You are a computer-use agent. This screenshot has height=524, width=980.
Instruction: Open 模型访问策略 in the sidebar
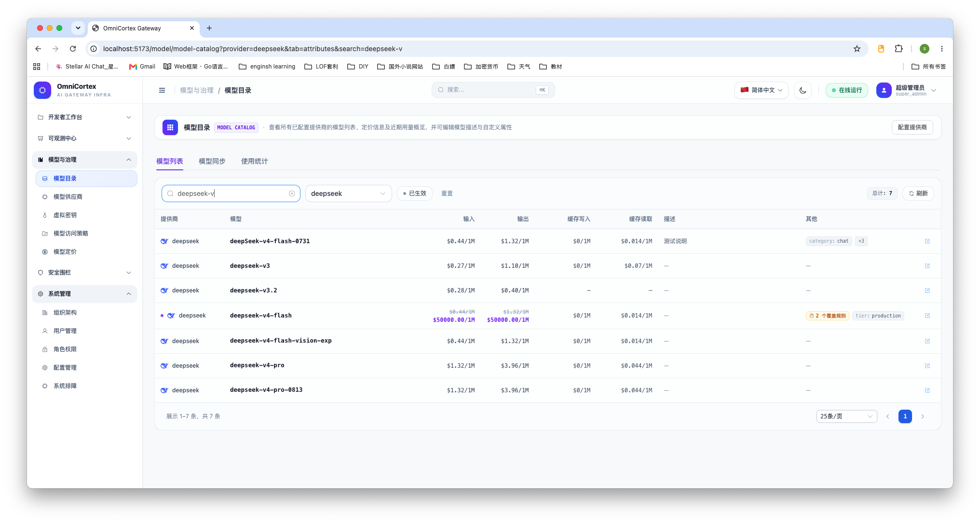pos(87,234)
